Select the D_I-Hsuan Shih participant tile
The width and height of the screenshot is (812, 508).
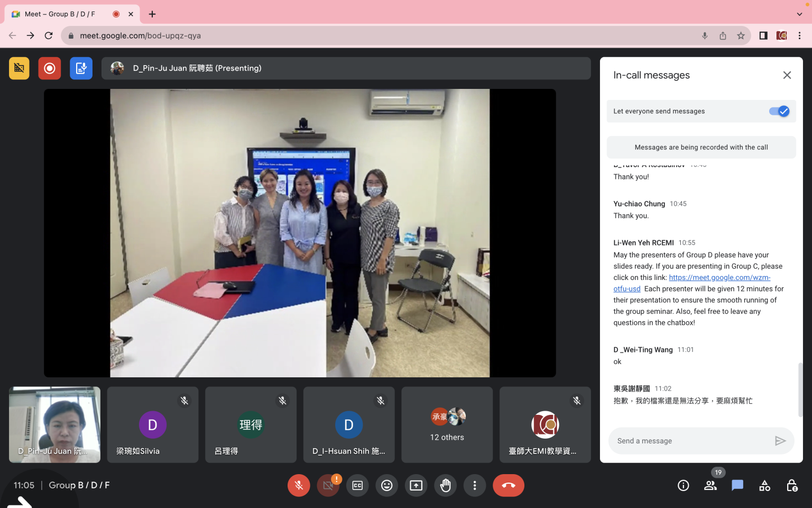click(349, 425)
